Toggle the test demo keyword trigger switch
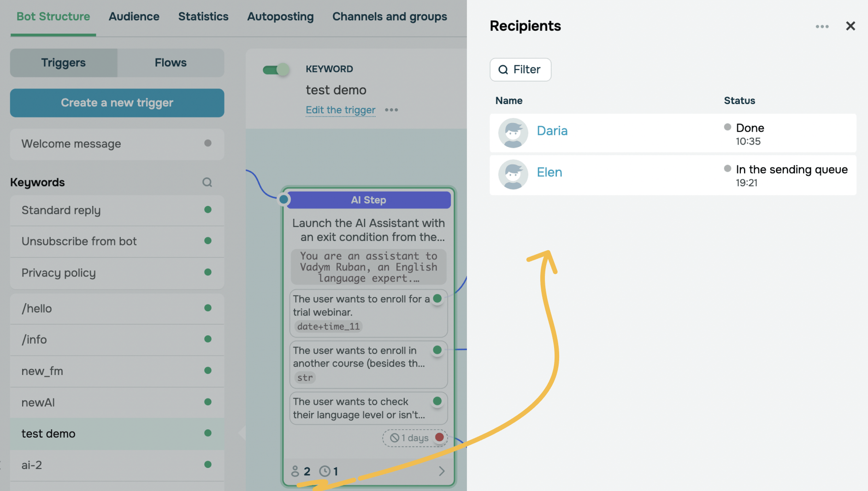Viewport: 868px width, 491px height. (x=276, y=70)
